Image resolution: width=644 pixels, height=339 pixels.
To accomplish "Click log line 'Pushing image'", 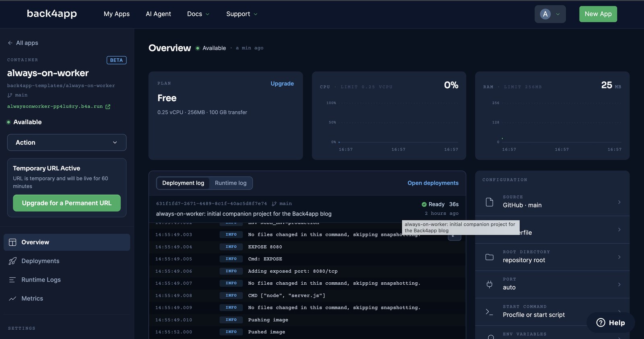I will (x=268, y=320).
